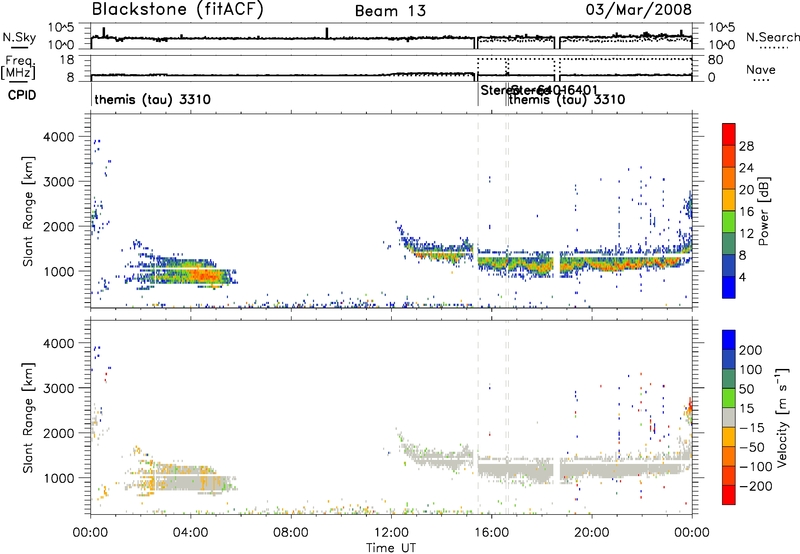This screenshot has height=554, width=800.
Task: Click the "Slant Range [km]" label of the velocity panel
Action: [x=28, y=417]
